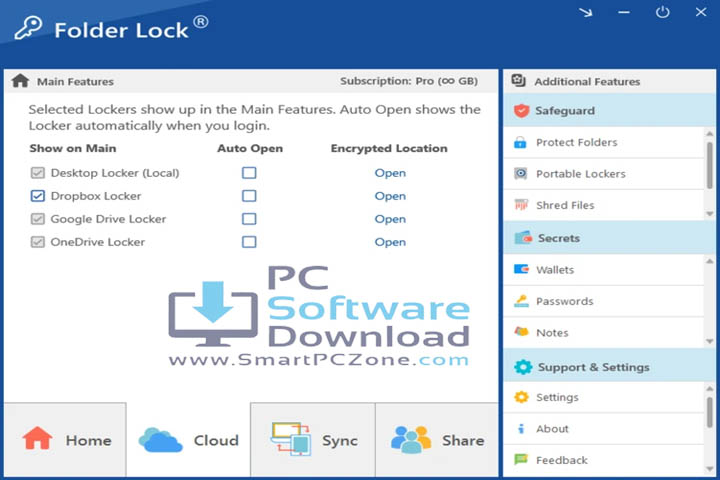Viewport: 720px width, 480px height.
Task: Click the Portable Lockers safe icon
Action: 520,174
